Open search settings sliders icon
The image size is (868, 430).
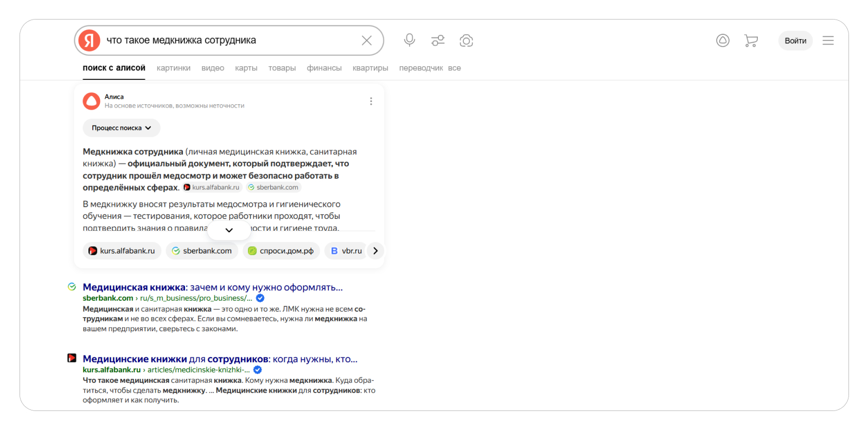point(438,41)
